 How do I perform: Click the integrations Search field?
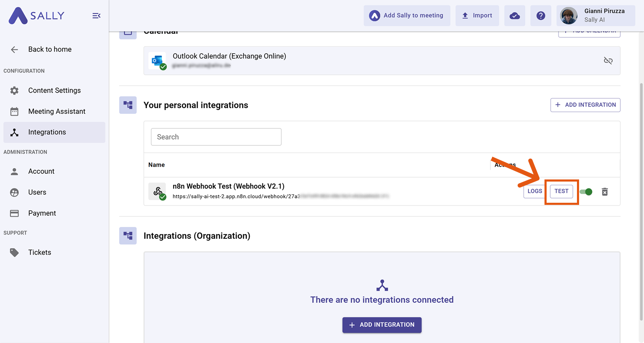[x=216, y=137]
